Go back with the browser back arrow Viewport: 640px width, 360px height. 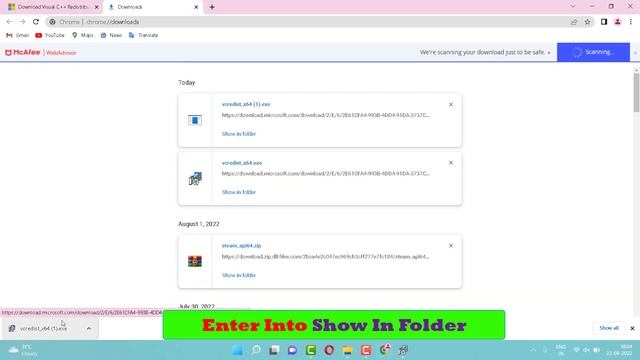point(9,22)
